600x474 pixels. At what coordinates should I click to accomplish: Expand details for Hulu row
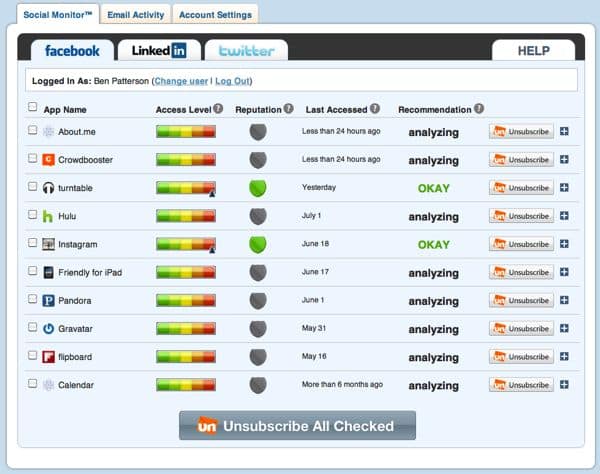pyautogui.click(x=564, y=216)
